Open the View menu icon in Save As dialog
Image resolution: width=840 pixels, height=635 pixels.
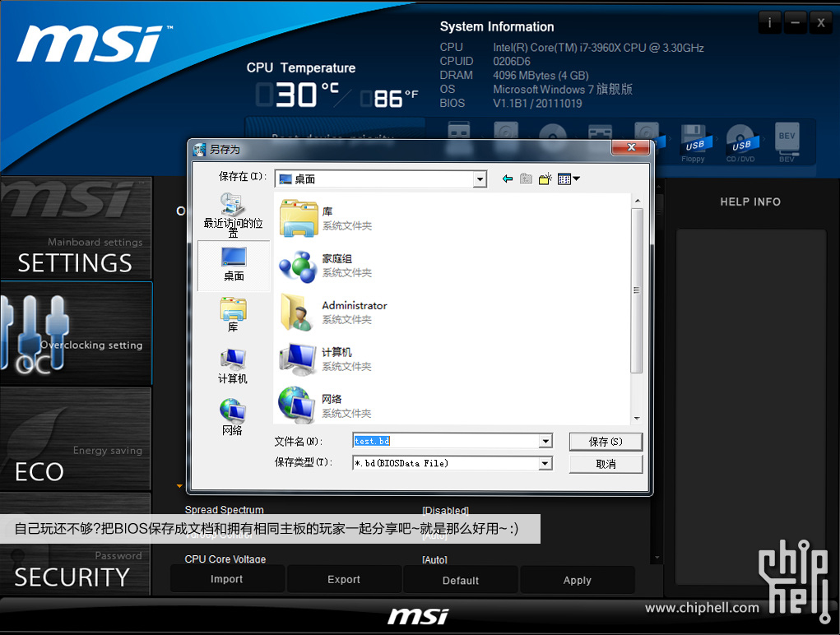tap(569, 178)
